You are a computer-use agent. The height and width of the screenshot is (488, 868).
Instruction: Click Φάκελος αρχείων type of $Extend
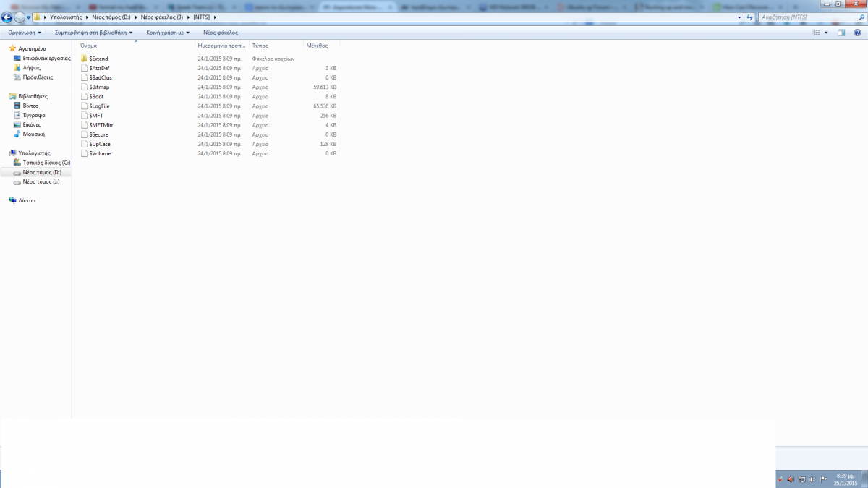pos(273,59)
